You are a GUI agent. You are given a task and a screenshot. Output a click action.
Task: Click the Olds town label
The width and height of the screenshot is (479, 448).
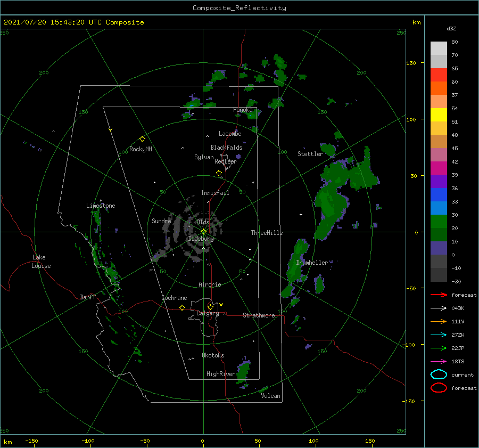pos(203,222)
